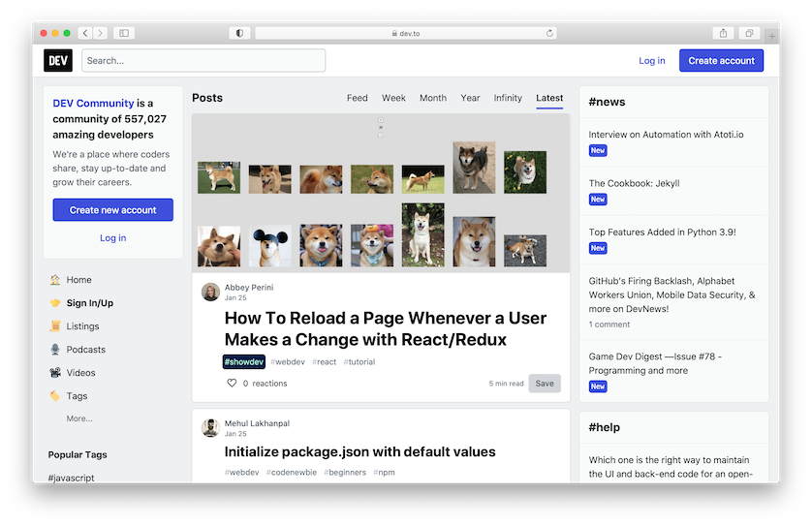Click the heart reaction icon
Screen dimensions: 812x526
(x=232, y=383)
